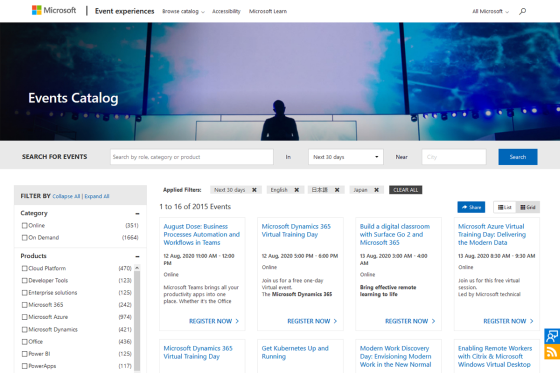Click the Microsoft logo
Viewport: 560px width, 373px height.
[x=54, y=10]
